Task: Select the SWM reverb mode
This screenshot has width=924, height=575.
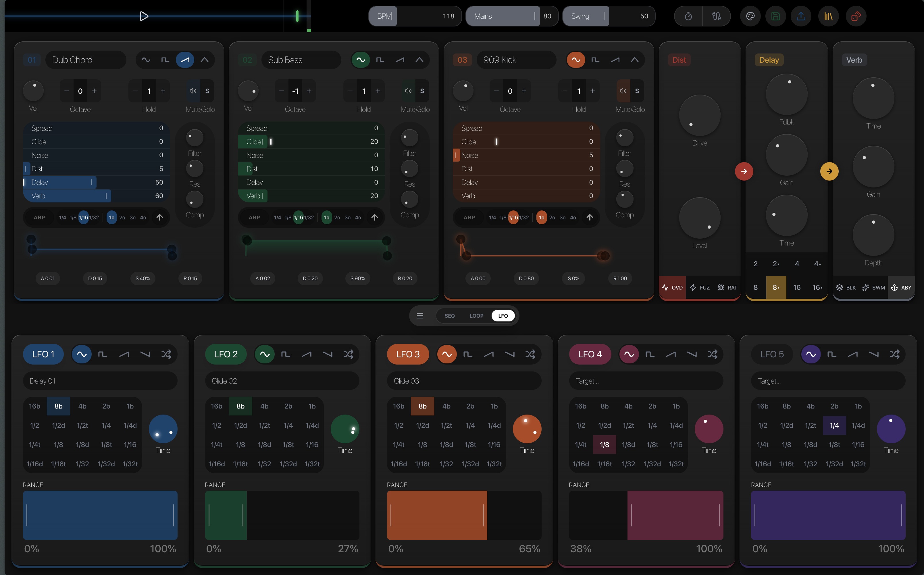Action: click(x=873, y=287)
